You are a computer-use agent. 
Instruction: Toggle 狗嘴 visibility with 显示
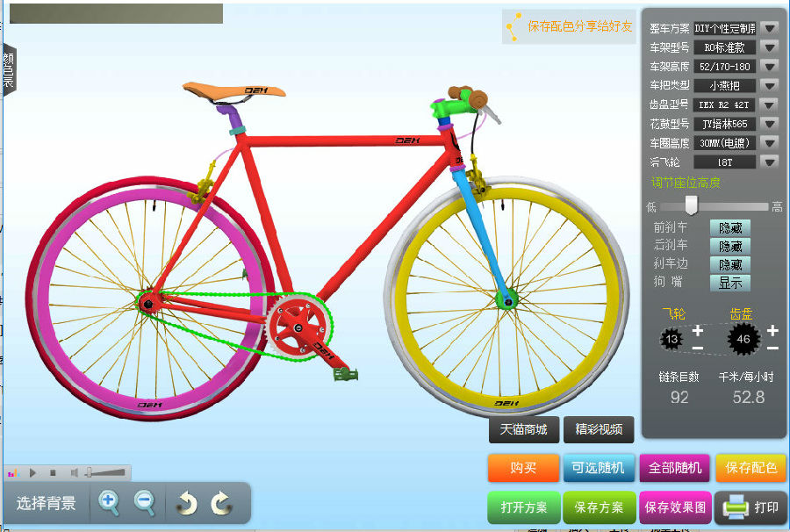pos(730,283)
